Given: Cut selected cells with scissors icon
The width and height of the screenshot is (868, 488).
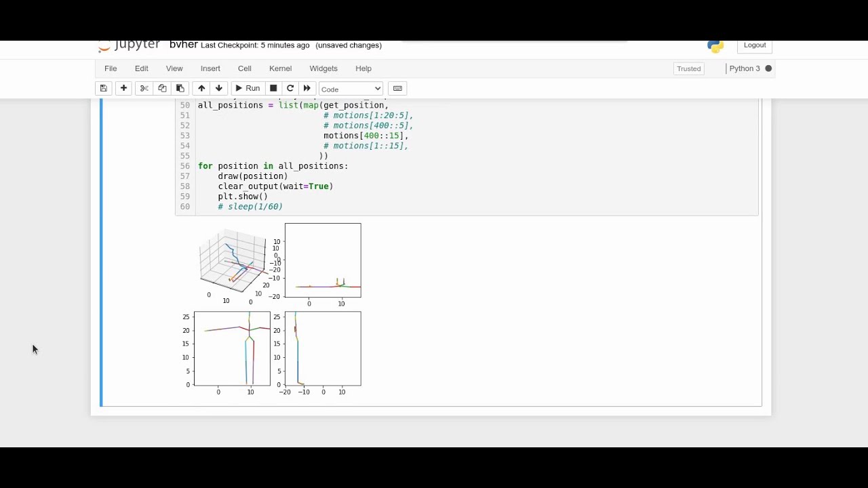Looking at the screenshot, I should pos(144,89).
